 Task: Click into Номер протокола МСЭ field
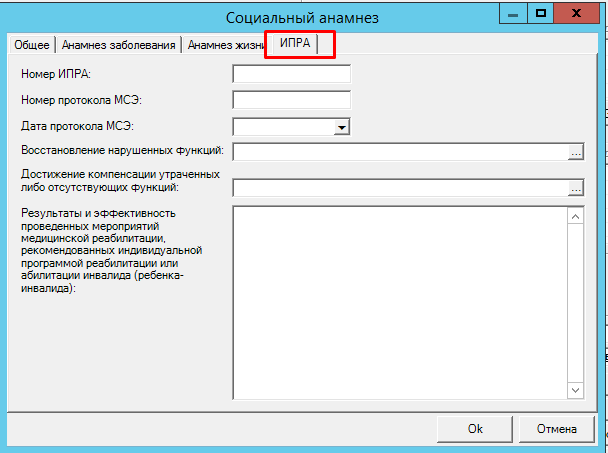291,99
